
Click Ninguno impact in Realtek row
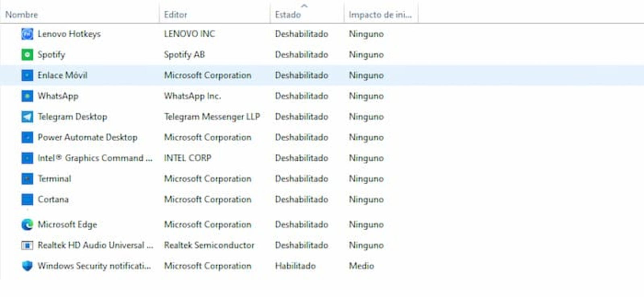click(366, 245)
